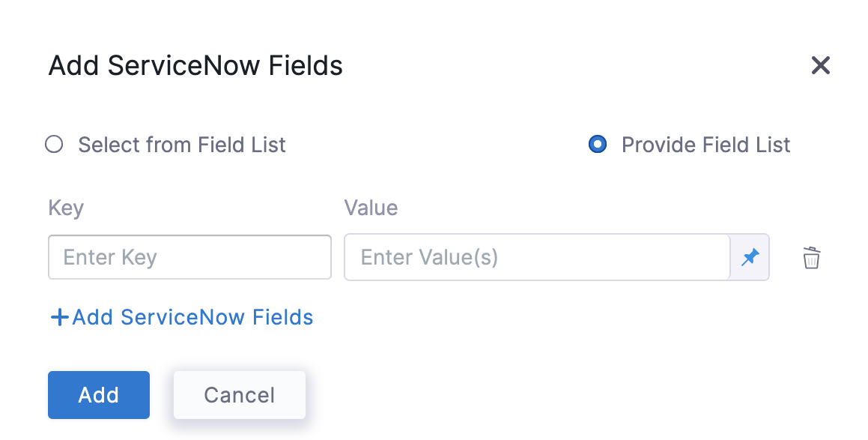The height and width of the screenshot is (440, 868).
Task: Dismiss the dialog using the X icon
Action: pos(821,65)
